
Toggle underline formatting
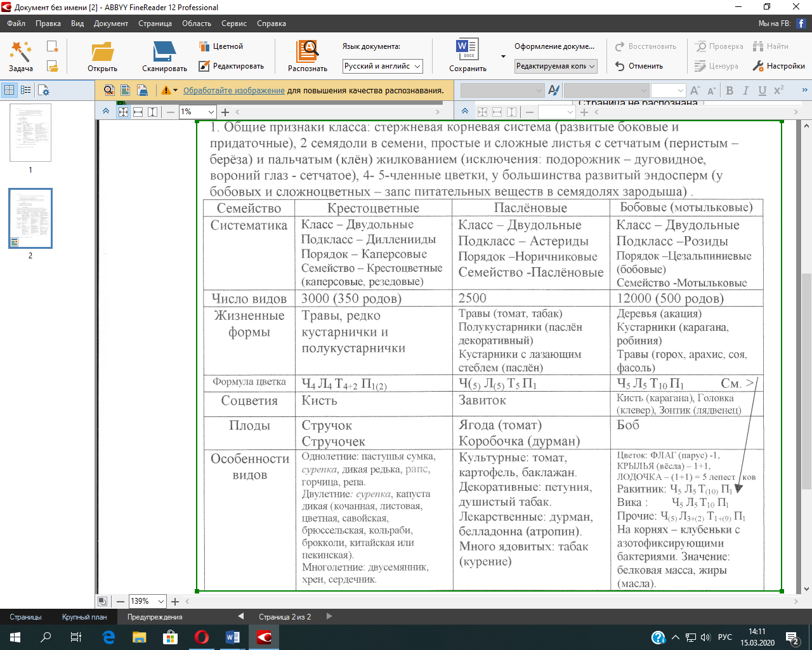pos(763,90)
